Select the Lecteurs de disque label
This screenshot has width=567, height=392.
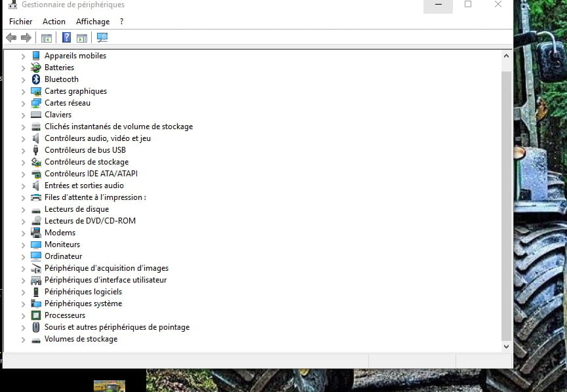pyautogui.click(x=77, y=209)
